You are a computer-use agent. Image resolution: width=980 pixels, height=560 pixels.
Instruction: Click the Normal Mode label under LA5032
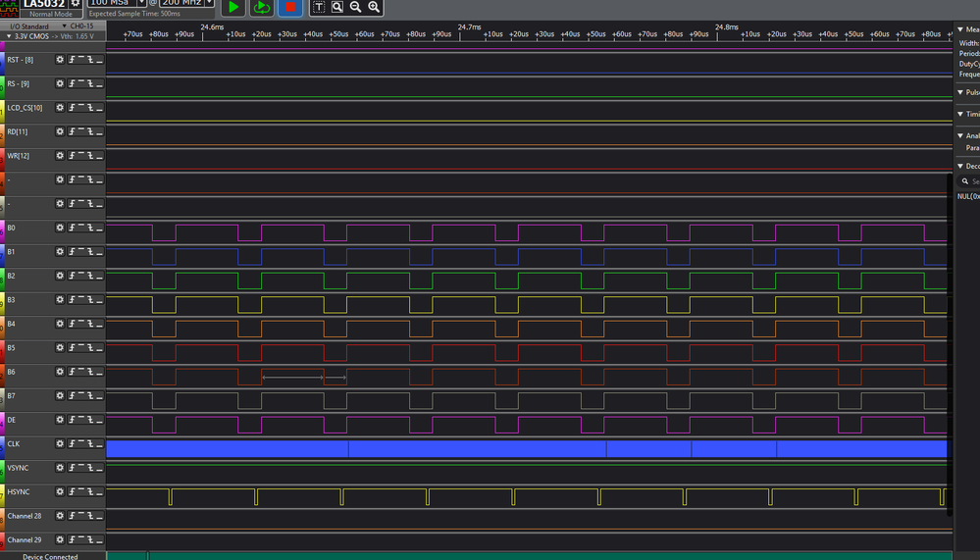click(x=51, y=14)
